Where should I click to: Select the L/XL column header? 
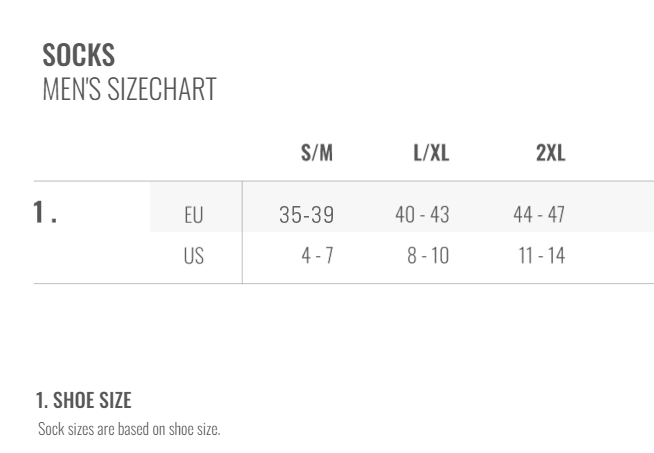pyautogui.click(x=431, y=153)
